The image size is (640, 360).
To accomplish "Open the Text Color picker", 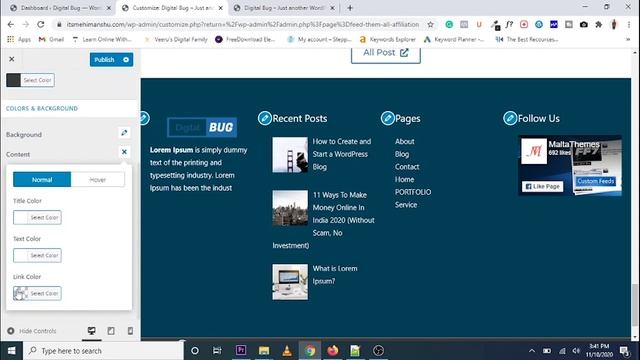I will coord(37,256).
